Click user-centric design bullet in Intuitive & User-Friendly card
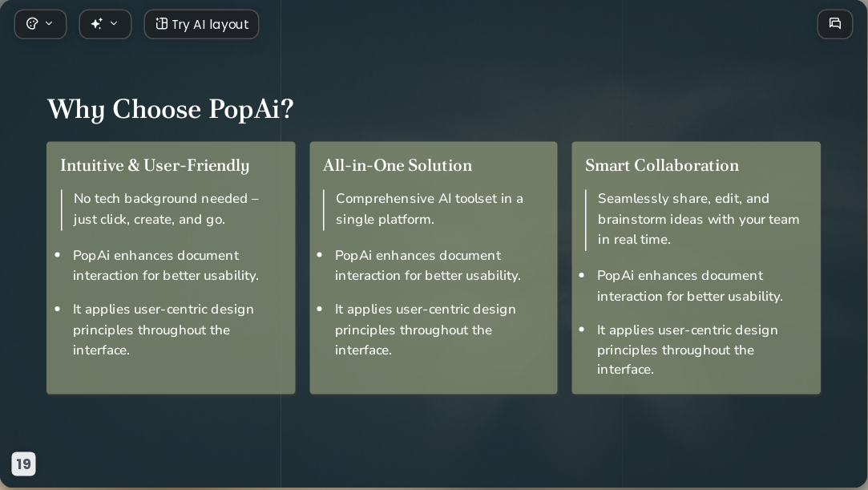 click(x=164, y=330)
